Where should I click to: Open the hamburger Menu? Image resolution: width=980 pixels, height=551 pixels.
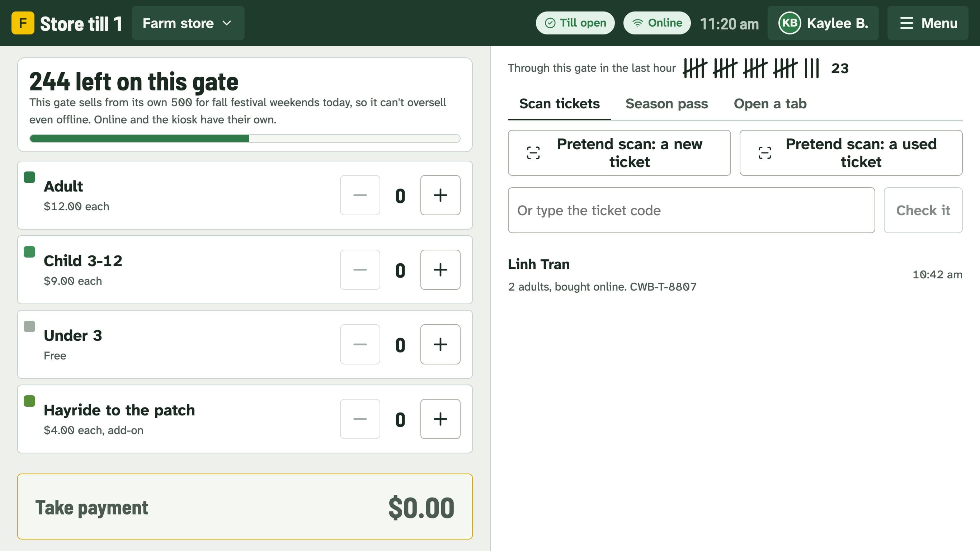(928, 23)
